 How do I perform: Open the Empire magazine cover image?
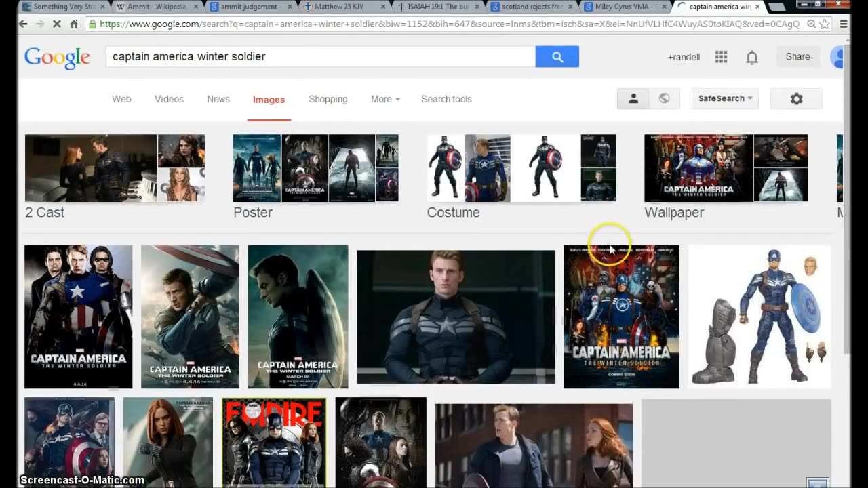pyautogui.click(x=274, y=443)
